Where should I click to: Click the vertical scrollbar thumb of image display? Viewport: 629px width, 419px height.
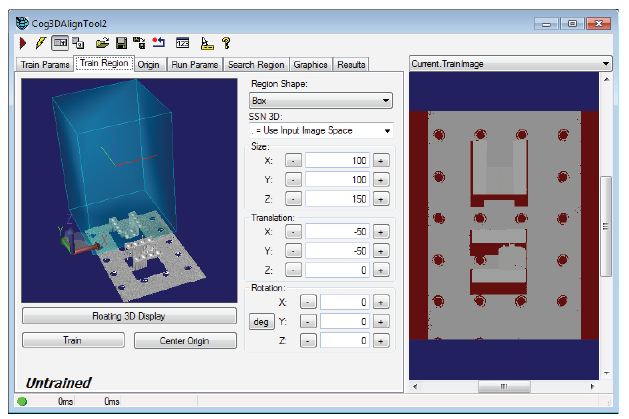click(x=606, y=226)
